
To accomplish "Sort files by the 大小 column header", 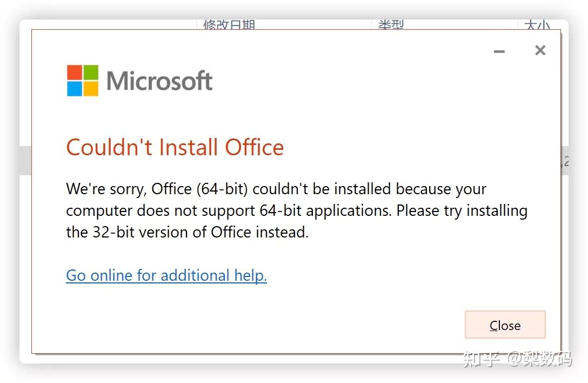I will (x=537, y=24).
